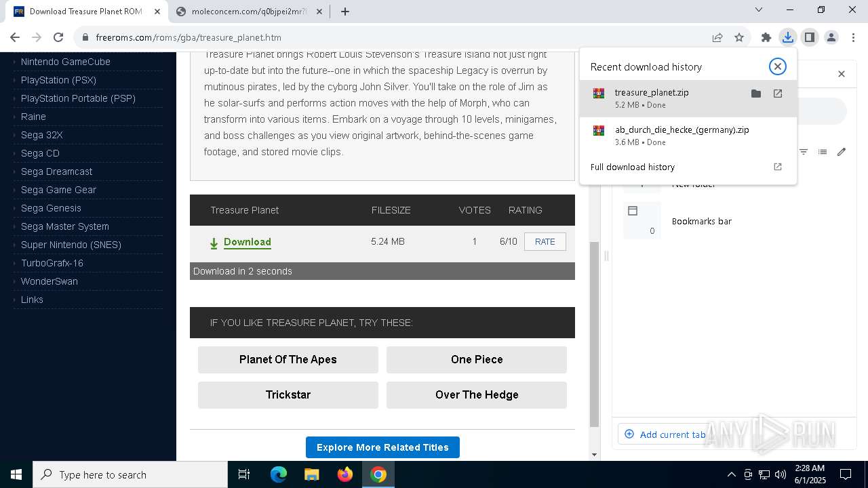This screenshot has width=868, height=488.
Task: Edit bookmarks with the pencil icon
Action: click(x=842, y=152)
